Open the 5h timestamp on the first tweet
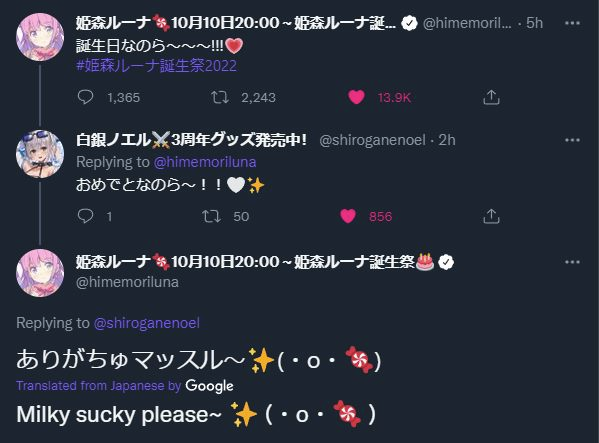 pyautogui.click(x=534, y=23)
